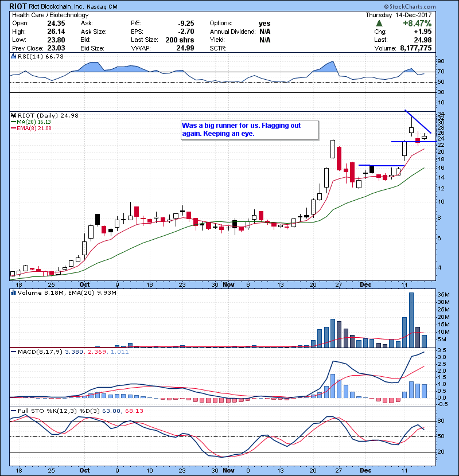Screen dimensions: 459x476
Task: Click the red EMA(8) legend line marker
Action: pyautogui.click(x=13, y=128)
